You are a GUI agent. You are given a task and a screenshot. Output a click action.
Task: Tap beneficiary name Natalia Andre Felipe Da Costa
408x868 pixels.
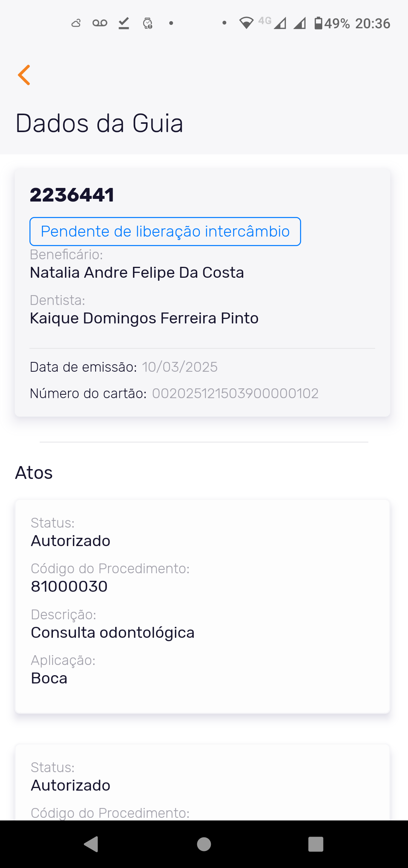point(137,272)
